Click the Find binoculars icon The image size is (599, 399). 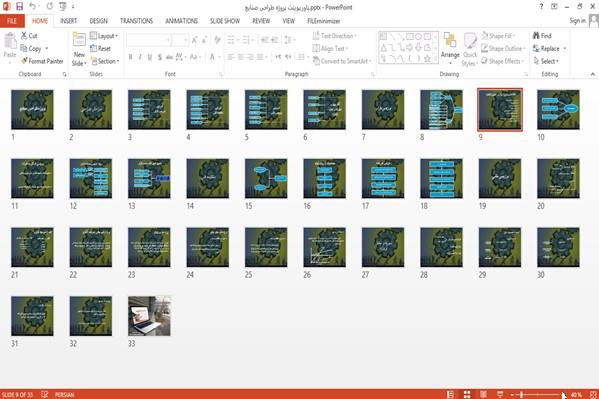click(x=536, y=36)
